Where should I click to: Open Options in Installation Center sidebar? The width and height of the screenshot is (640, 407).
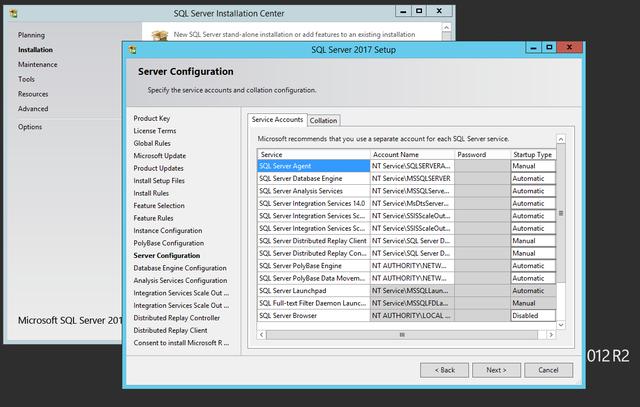[x=30, y=127]
